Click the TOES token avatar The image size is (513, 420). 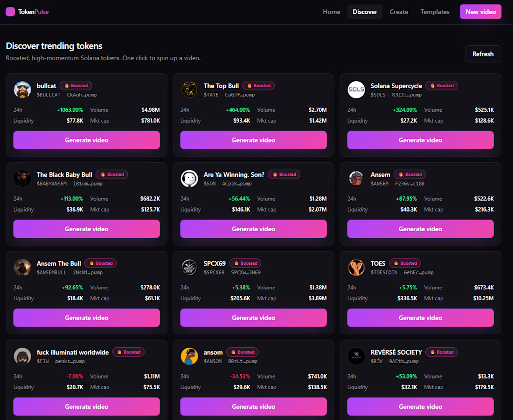coord(356,267)
